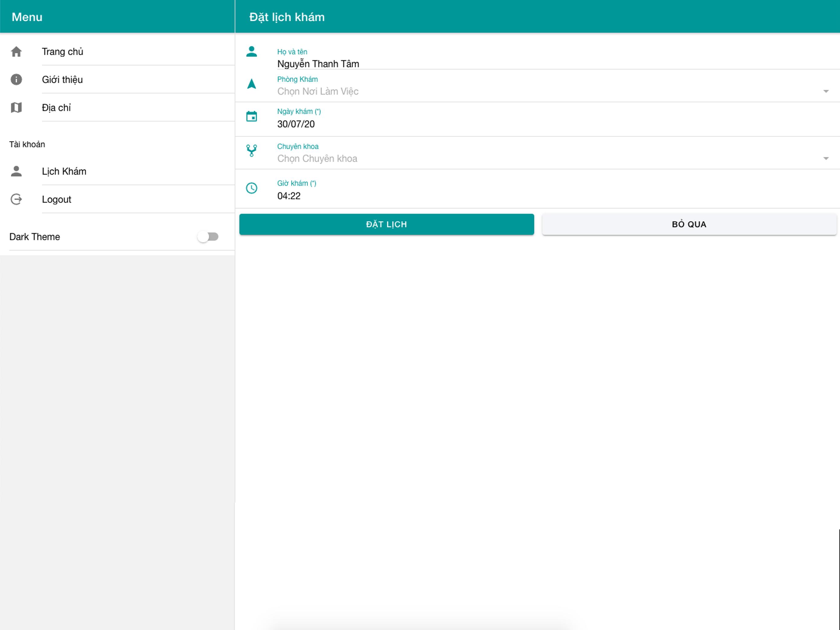Open the Địa chỉ menu item
The height and width of the screenshot is (630, 840).
pos(117,108)
